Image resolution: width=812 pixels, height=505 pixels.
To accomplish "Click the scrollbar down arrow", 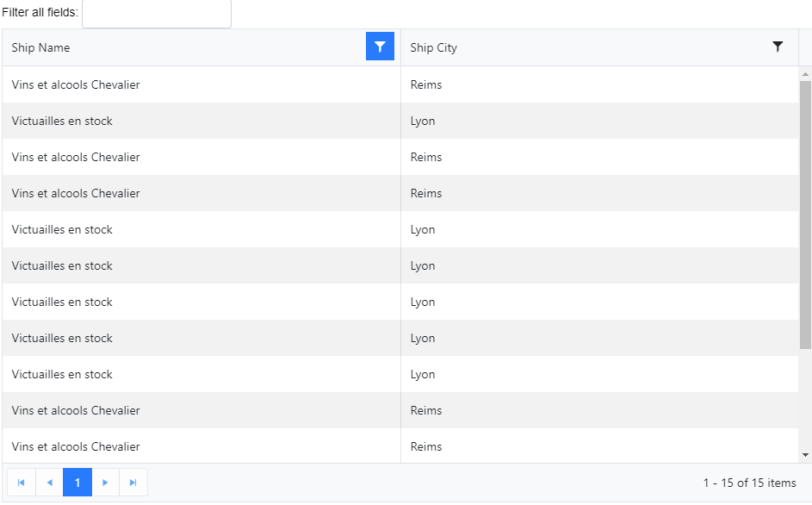I will pos(805,455).
